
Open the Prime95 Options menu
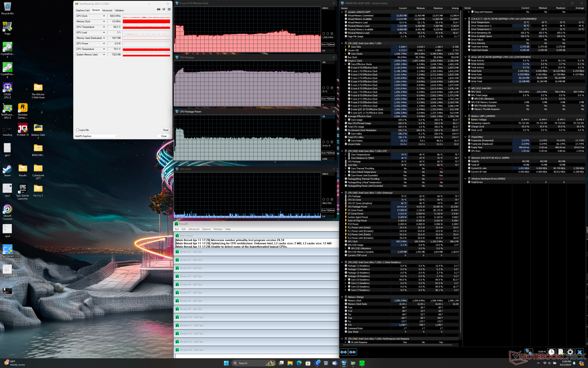[x=206, y=229]
